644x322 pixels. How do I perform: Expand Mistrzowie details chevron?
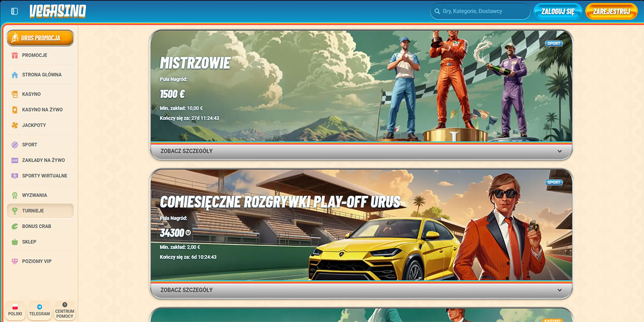[x=559, y=151]
